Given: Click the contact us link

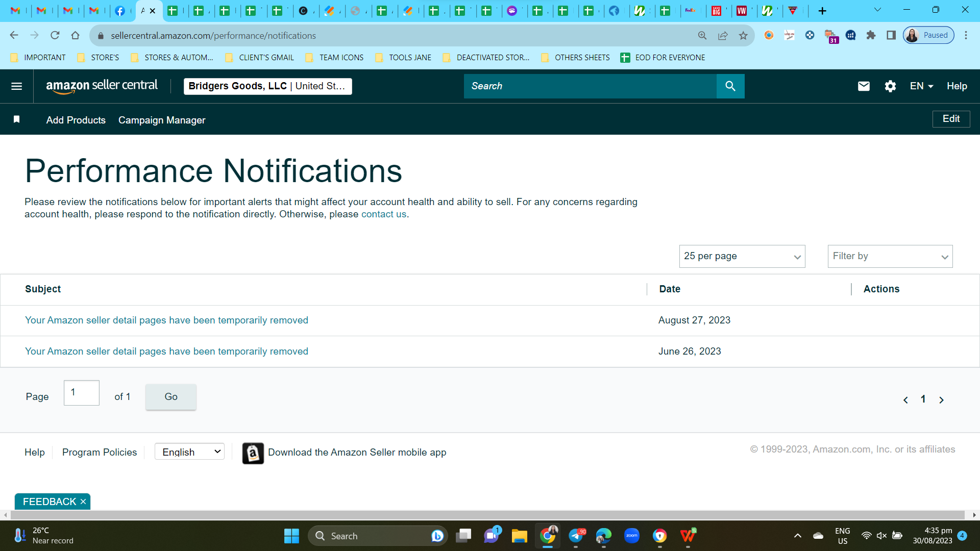Looking at the screenshot, I should point(384,214).
